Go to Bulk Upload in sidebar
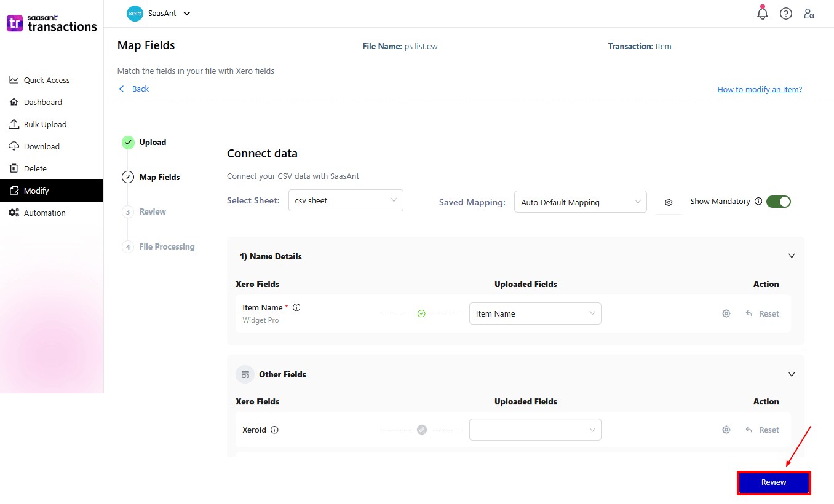 (x=45, y=124)
